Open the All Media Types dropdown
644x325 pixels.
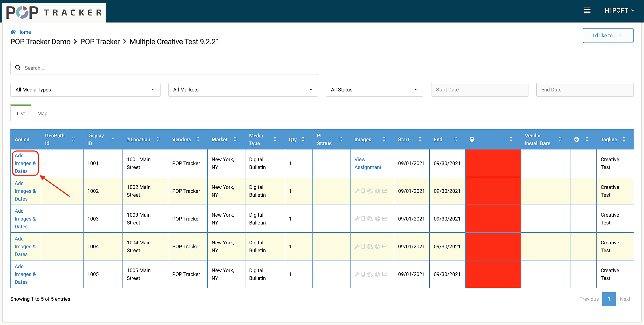point(85,90)
